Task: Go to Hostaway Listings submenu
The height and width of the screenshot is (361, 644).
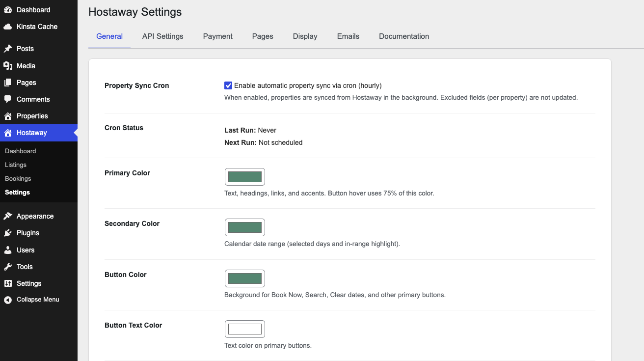Action: [x=16, y=165]
